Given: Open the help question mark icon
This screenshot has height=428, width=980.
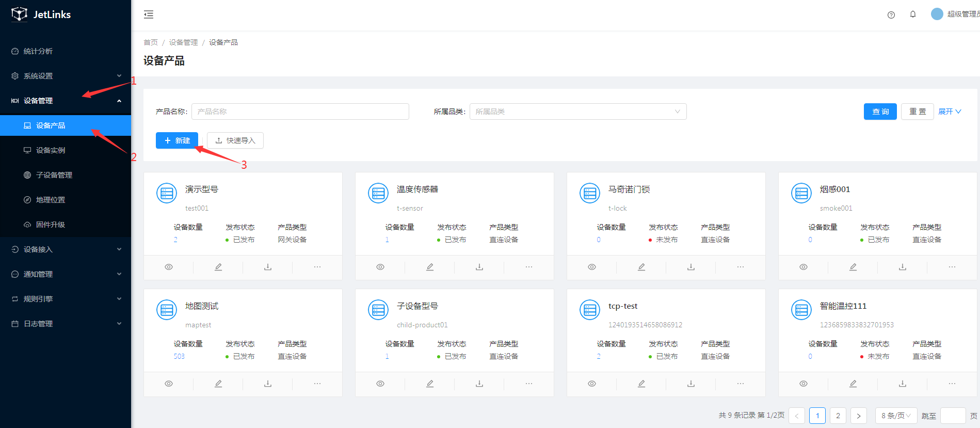Looking at the screenshot, I should 891,14.
